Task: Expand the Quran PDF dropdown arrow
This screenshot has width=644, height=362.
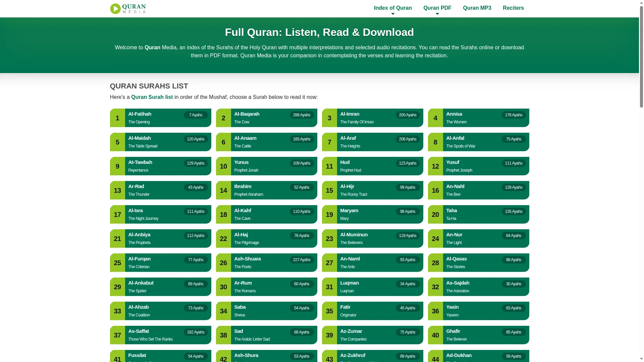Action: (437, 14)
